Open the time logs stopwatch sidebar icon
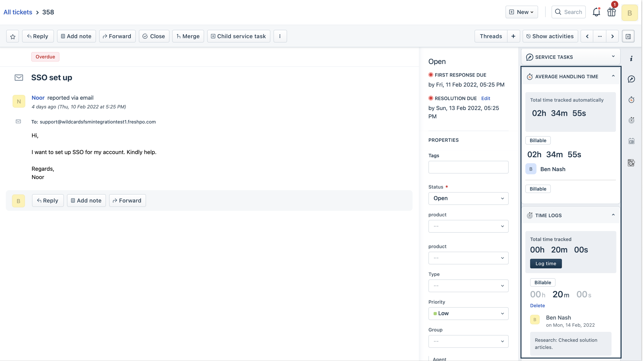Image resolution: width=644 pixels, height=361 pixels. coord(631,120)
